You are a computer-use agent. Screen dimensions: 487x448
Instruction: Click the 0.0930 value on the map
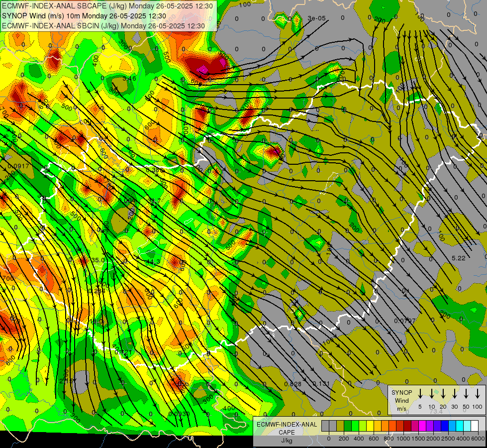(x=179, y=414)
